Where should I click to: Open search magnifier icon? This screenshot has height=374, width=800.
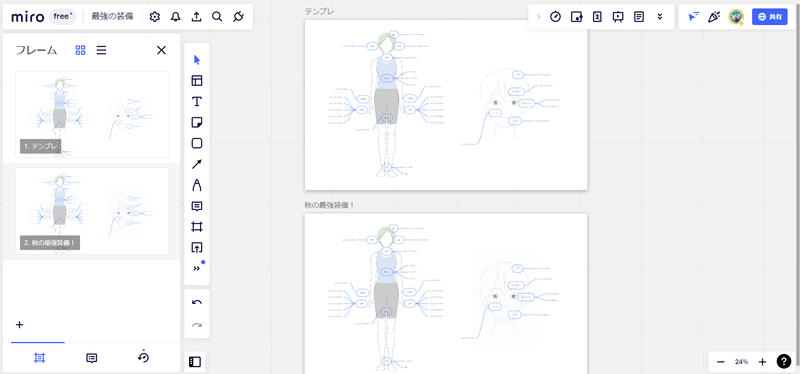pyautogui.click(x=217, y=17)
